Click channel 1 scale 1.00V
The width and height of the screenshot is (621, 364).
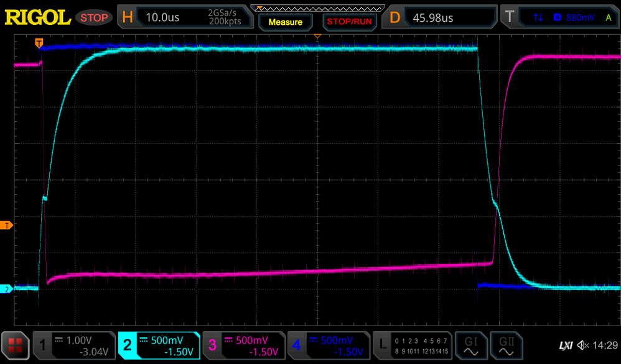click(79, 340)
